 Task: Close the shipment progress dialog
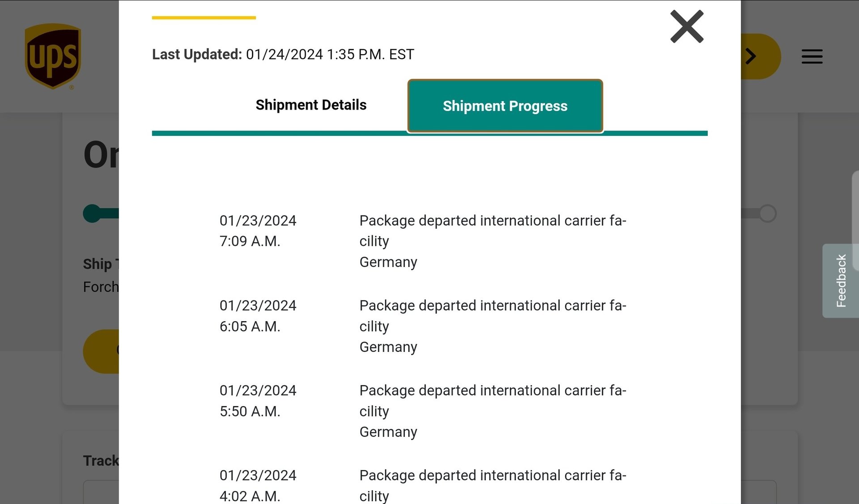pyautogui.click(x=687, y=27)
